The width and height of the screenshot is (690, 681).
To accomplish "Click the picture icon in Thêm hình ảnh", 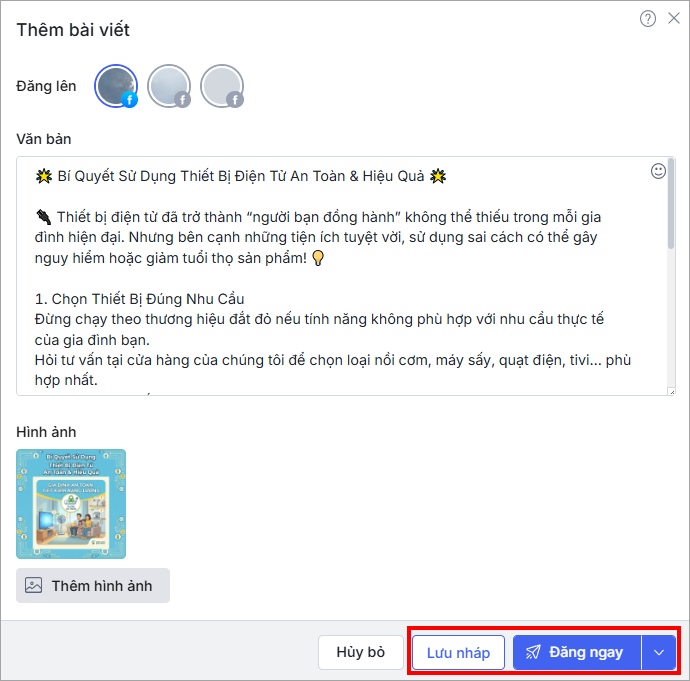I will click(x=33, y=586).
